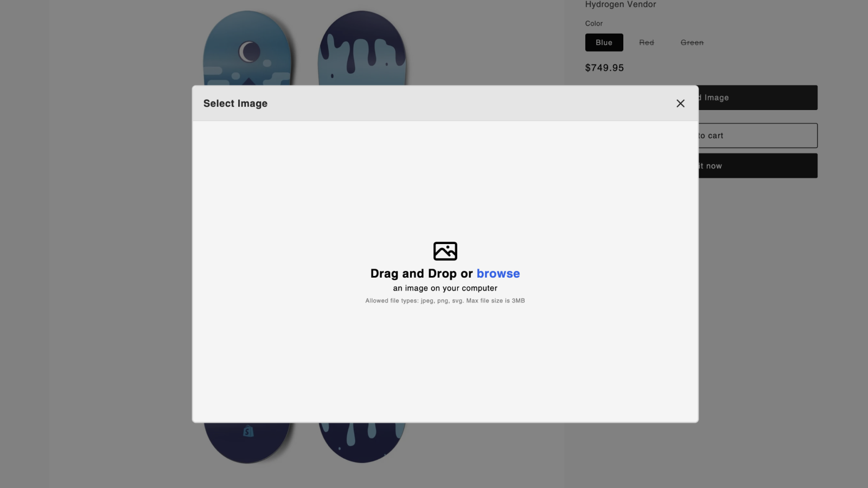The height and width of the screenshot is (488, 868).
Task: Click the X to close the Select Image dialog
Action: click(x=680, y=103)
